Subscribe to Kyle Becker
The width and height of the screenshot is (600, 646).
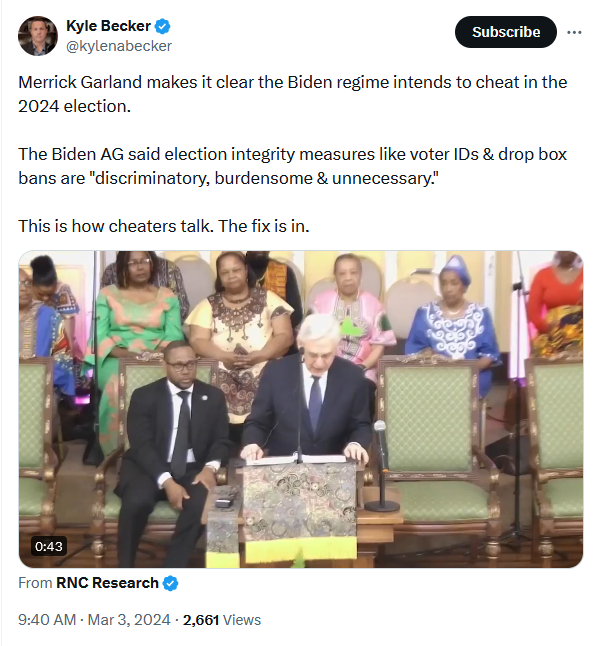pos(506,32)
